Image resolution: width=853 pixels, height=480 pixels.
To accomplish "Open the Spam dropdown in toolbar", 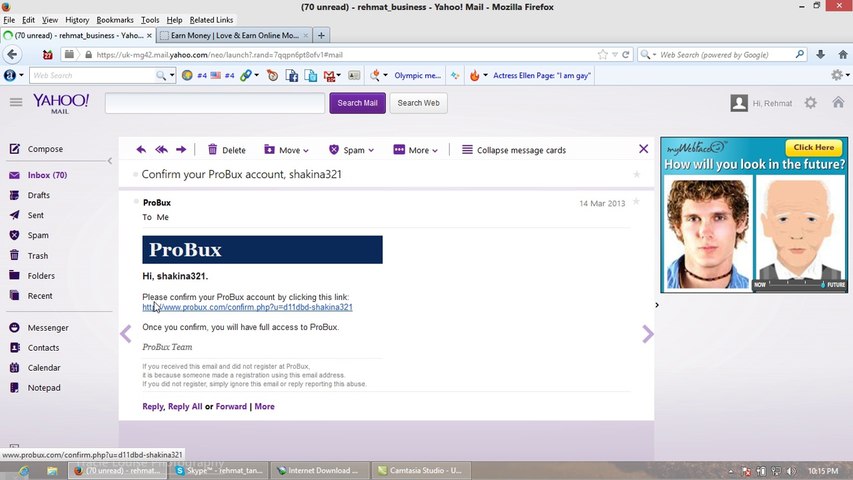I will pos(351,150).
